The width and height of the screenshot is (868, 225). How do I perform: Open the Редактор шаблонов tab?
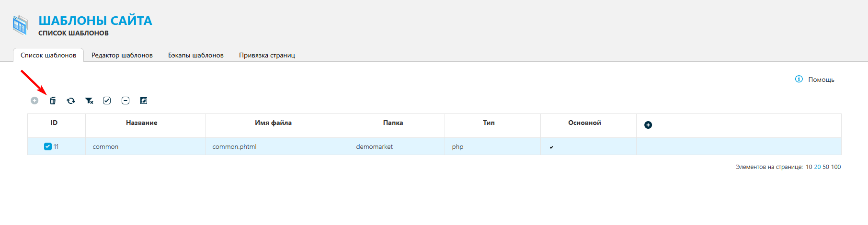pyautogui.click(x=122, y=55)
